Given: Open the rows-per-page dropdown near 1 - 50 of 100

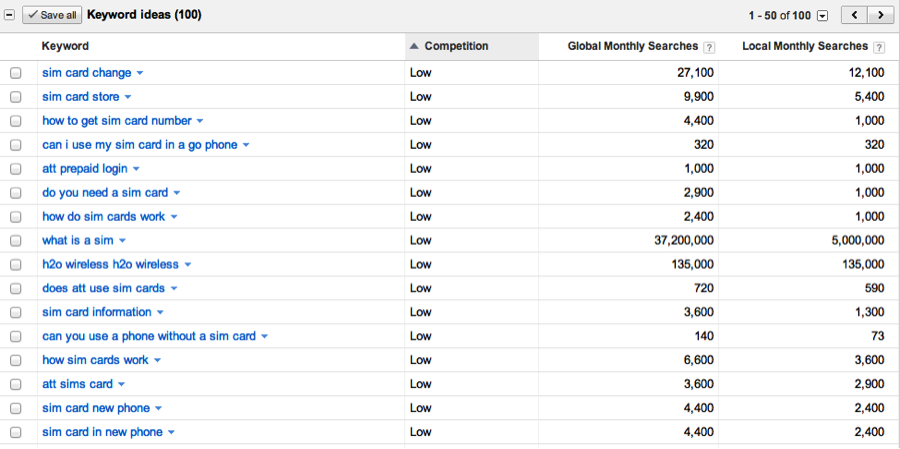Looking at the screenshot, I should 822,15.
